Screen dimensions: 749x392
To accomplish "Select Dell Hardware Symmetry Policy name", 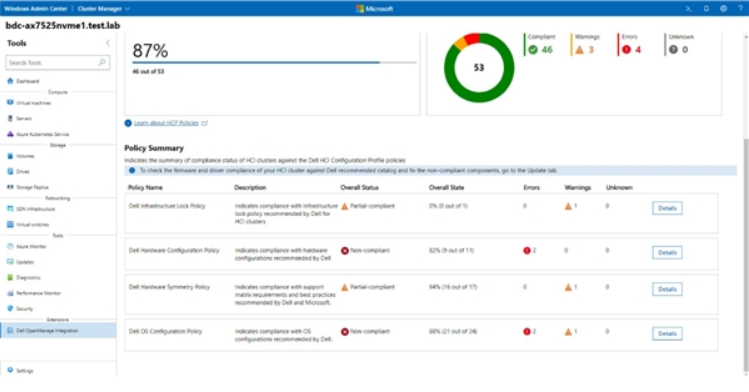I will click(x=169, y=287).
